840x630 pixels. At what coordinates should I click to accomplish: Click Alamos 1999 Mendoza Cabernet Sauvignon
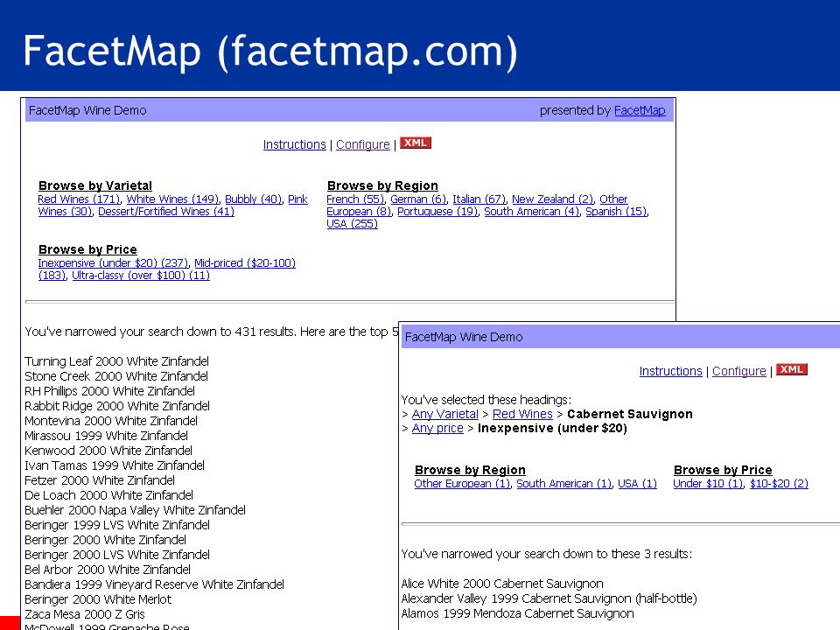pos(517,613)
